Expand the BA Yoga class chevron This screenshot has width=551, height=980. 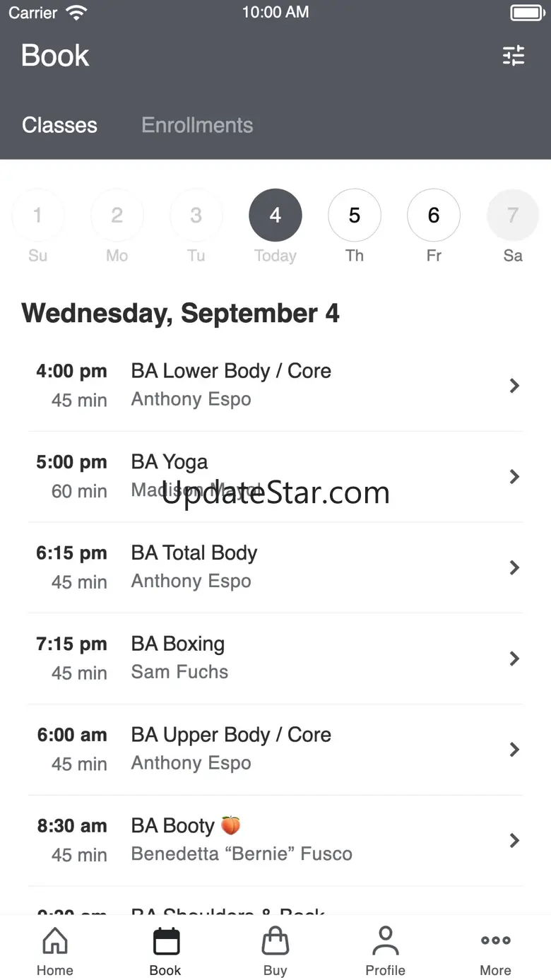coord(514,476)
